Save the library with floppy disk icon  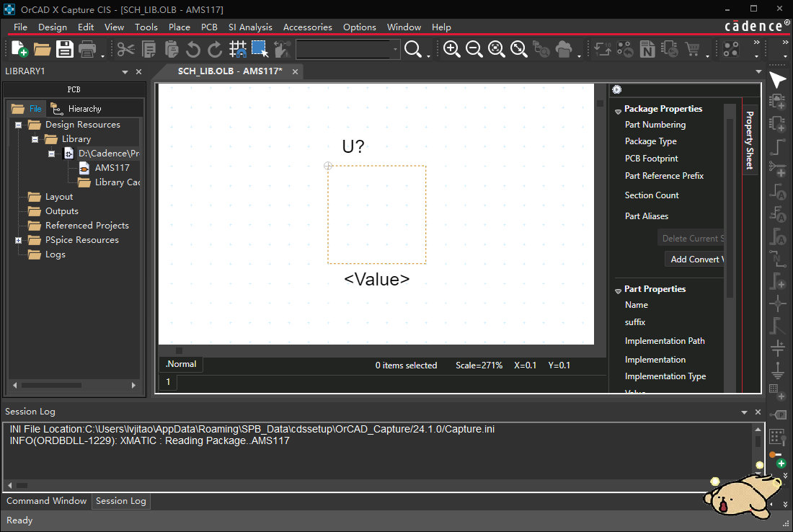point(65,49)
